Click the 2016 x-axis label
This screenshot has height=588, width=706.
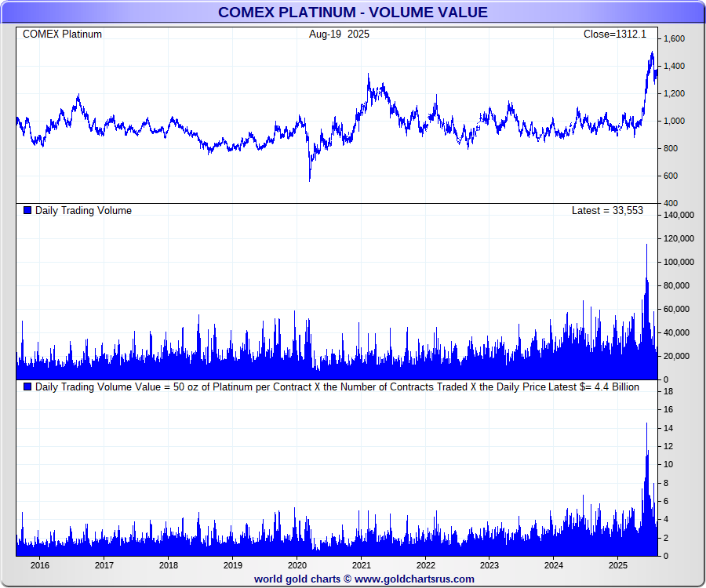click(40, 565)
